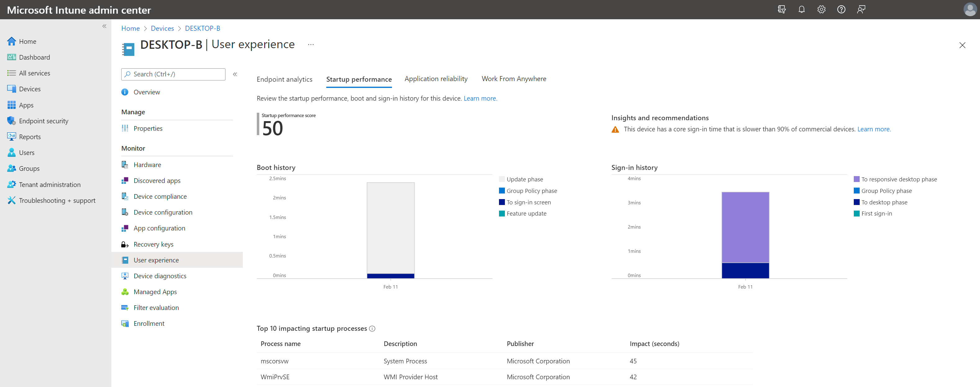The image size is (980, 387).
Task: Toggle To responsive desktop phase legend
Action: point(898,180)
